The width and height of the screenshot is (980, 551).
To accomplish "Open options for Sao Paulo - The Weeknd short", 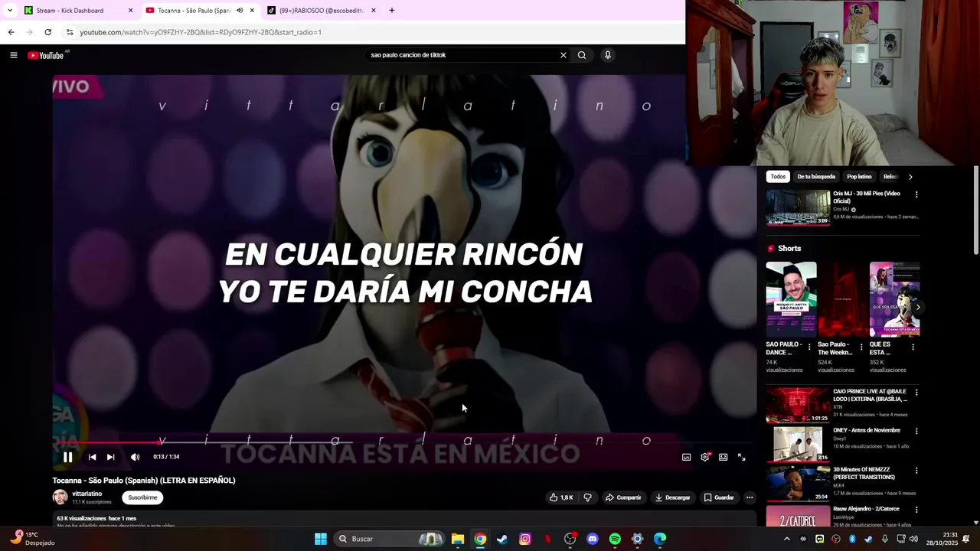I will coord(861,347).
